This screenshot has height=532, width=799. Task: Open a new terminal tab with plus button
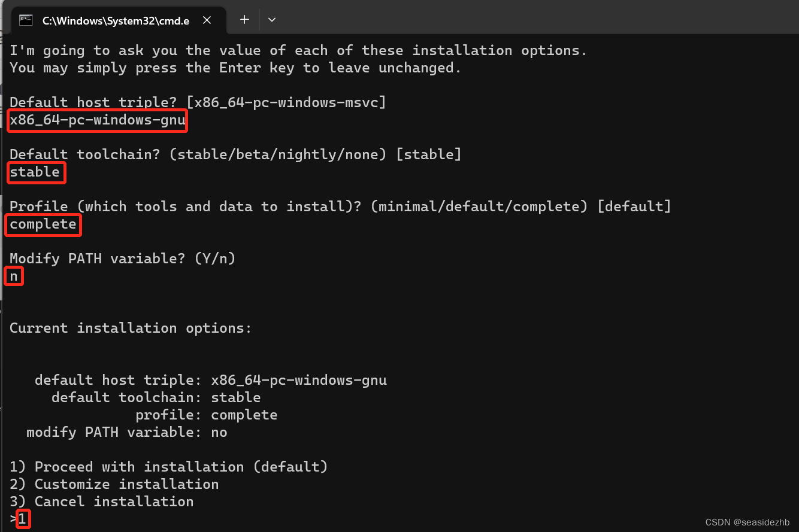[x=244, y=19]
